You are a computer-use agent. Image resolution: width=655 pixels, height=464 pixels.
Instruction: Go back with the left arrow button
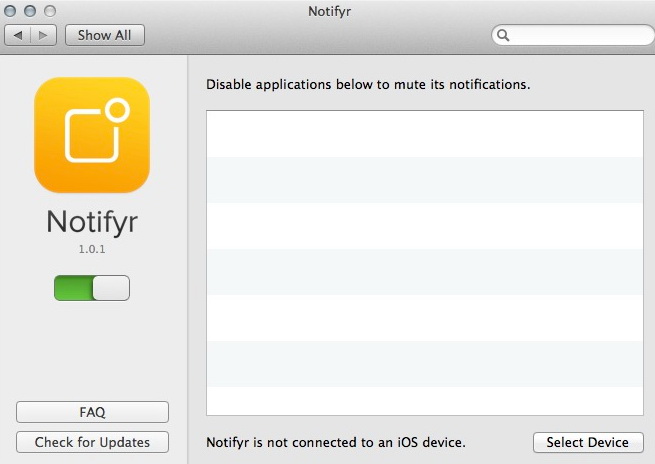[19, 35]
